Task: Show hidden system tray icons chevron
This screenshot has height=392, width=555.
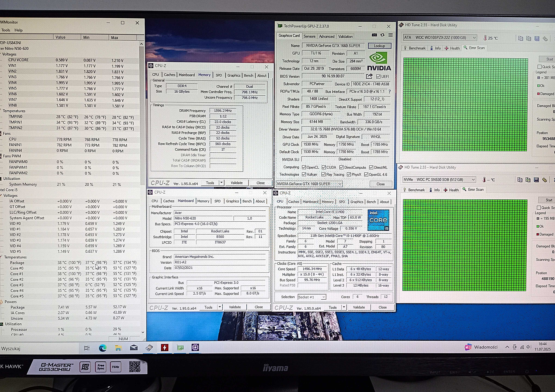Action: pos(507,347)
